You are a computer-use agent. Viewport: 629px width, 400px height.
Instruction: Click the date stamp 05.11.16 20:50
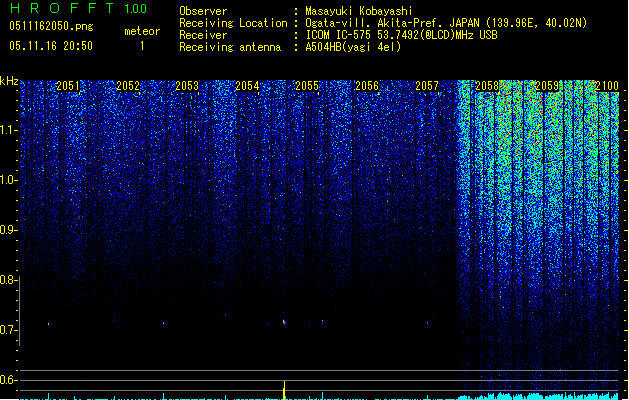(51, 46)
